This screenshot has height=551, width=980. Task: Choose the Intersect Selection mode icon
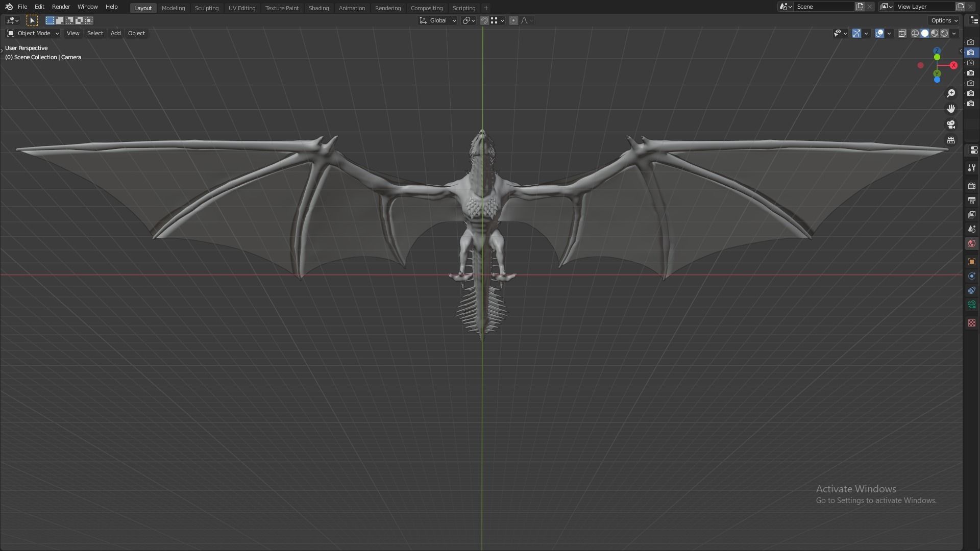pos(89,20)
